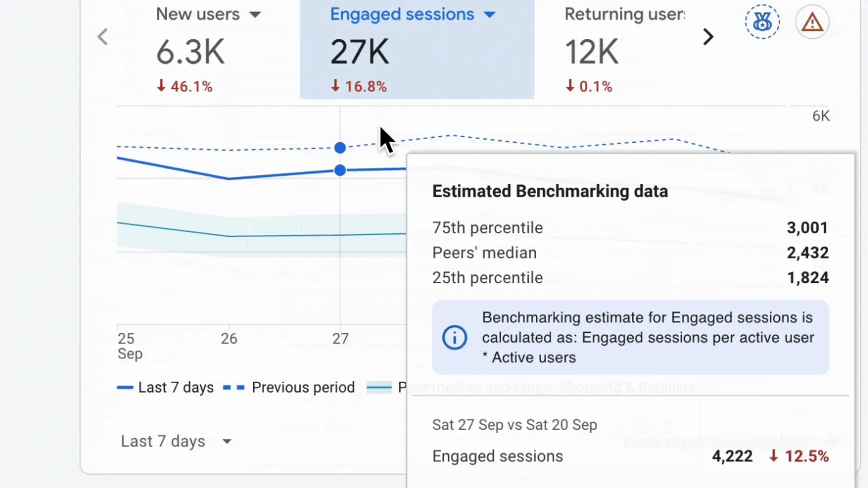Toggle the peer median band legend marker
The width and height of the screenshot is (868, 488).
[x=379, y=387]
